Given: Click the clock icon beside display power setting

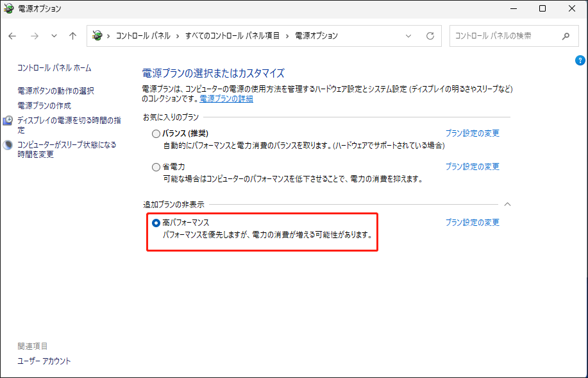Looking at the screenshot, I should (x=6, y=119).
